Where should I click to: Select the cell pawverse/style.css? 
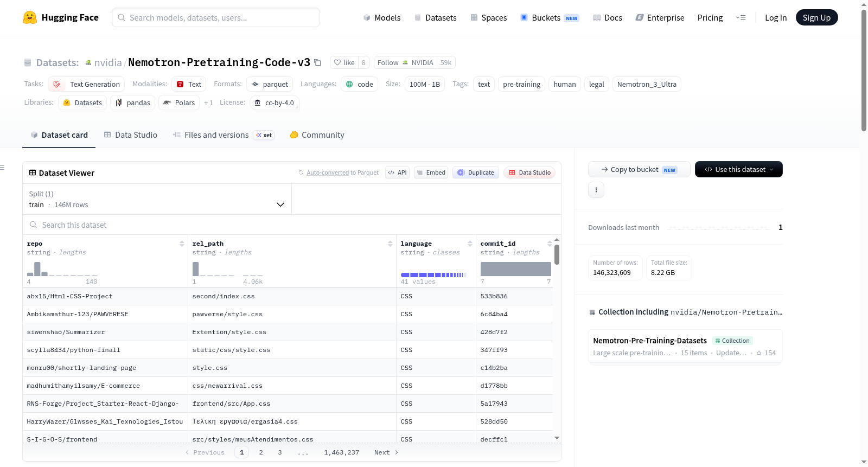tap(292, 314)
